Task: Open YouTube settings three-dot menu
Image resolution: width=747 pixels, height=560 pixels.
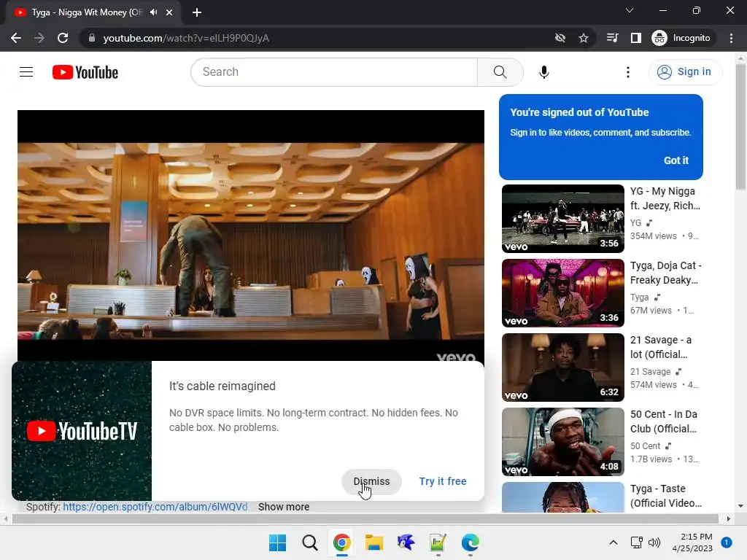Action: [x=628, y=72]
